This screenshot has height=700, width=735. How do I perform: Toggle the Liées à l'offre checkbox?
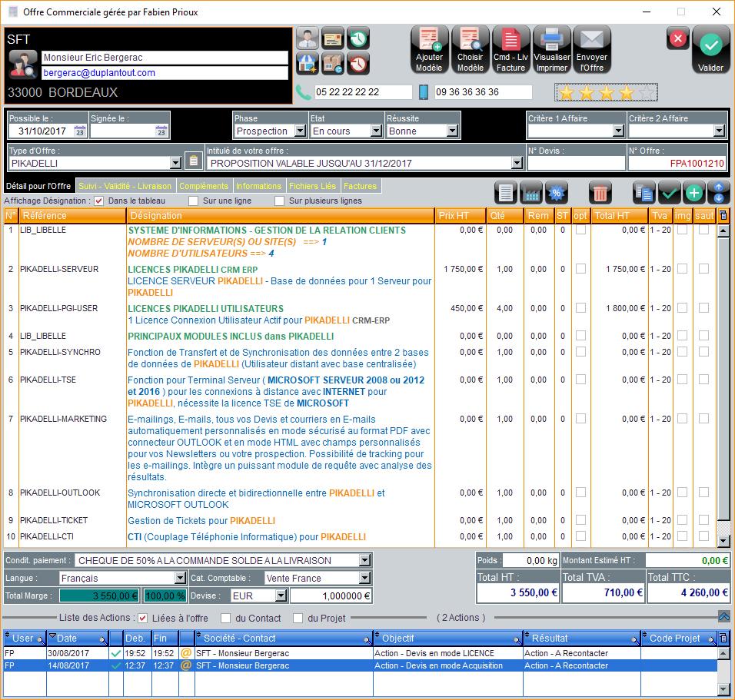tap(143, 618)
